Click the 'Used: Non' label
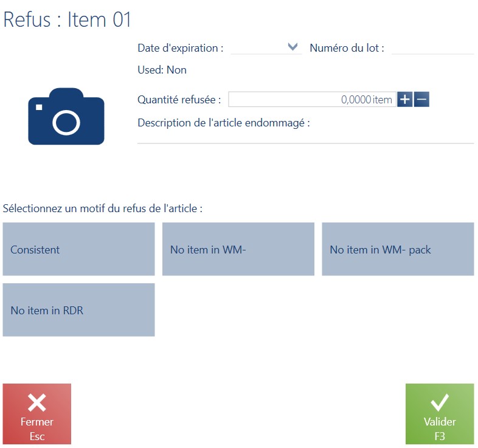The height and width of the screenshot is (448, 478). 162,70
